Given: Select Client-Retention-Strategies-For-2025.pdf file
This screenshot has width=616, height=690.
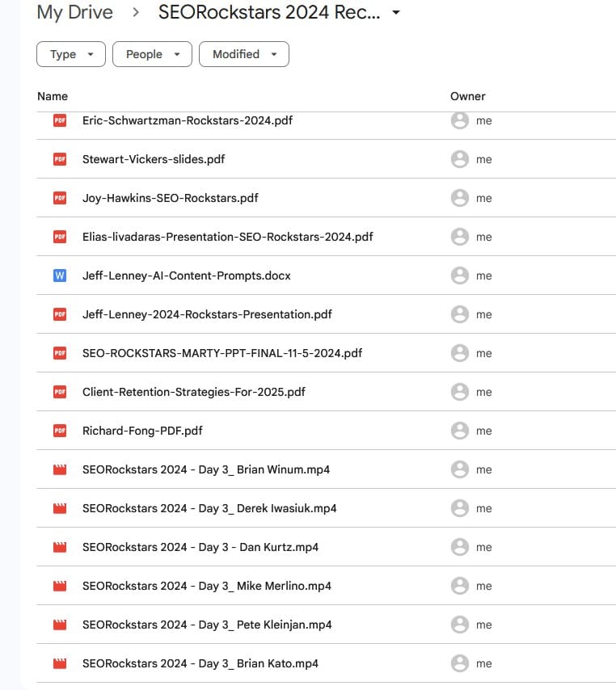Looking at the screenshot, I should [x=194, y=392].
